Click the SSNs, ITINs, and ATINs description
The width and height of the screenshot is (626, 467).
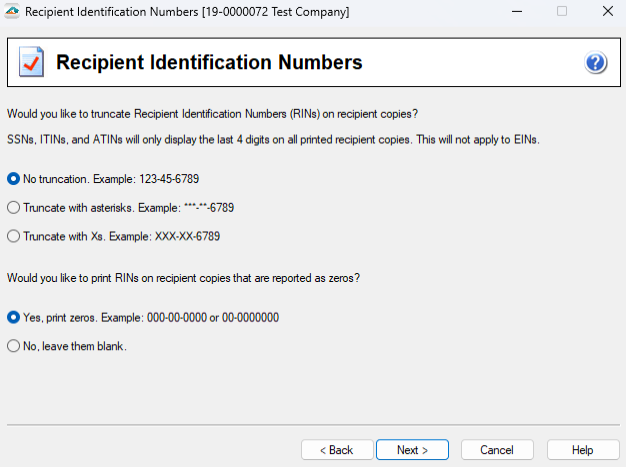click(x=273, y=140)
